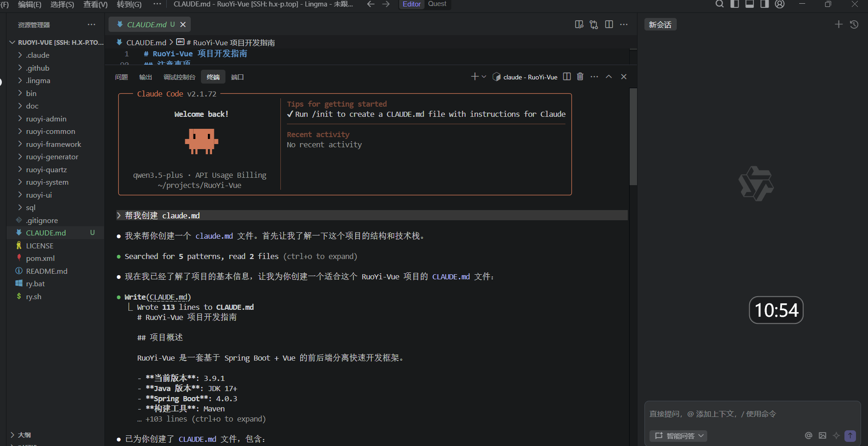
Task: Click the 新会话 chat tab
Action: (660, 24)
